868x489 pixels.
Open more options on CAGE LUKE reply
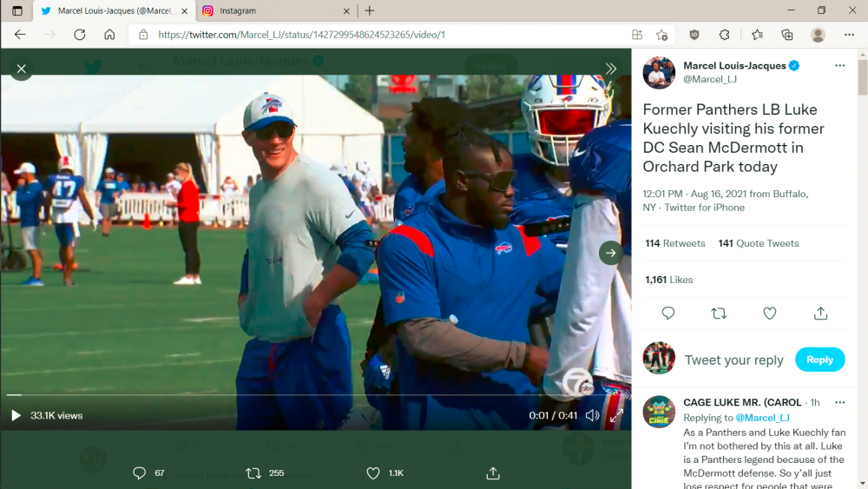839,403
